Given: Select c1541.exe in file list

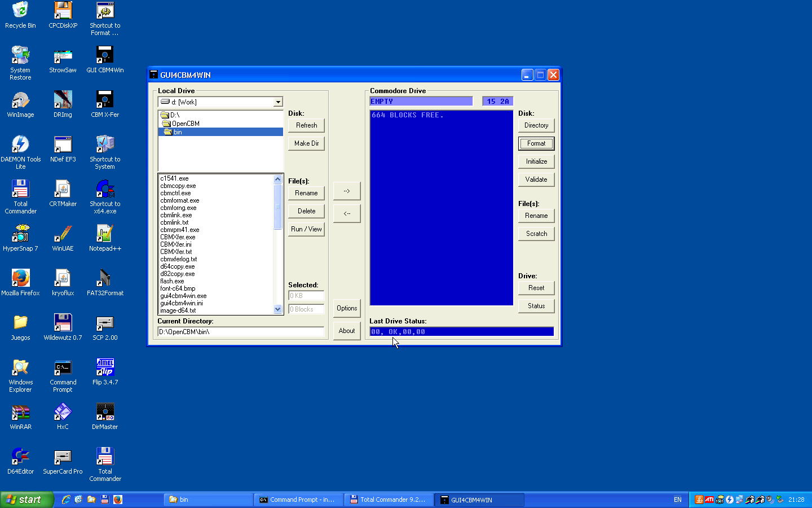Looking at the screenshot, I should tap(174, 178).
